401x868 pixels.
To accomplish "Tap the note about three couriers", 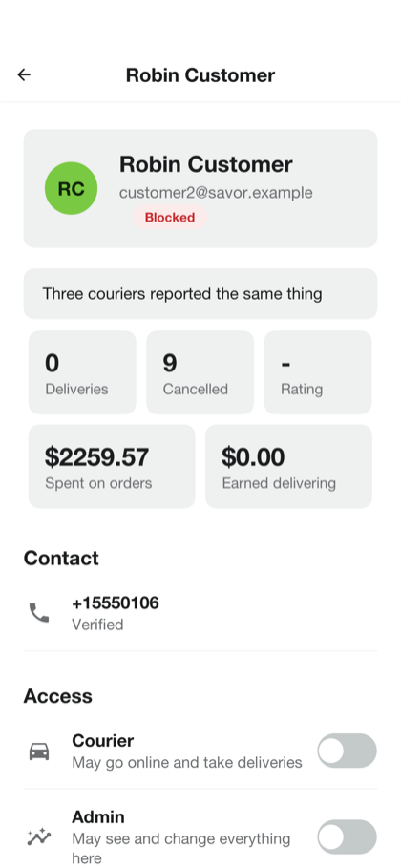I will tap(200, 294).
